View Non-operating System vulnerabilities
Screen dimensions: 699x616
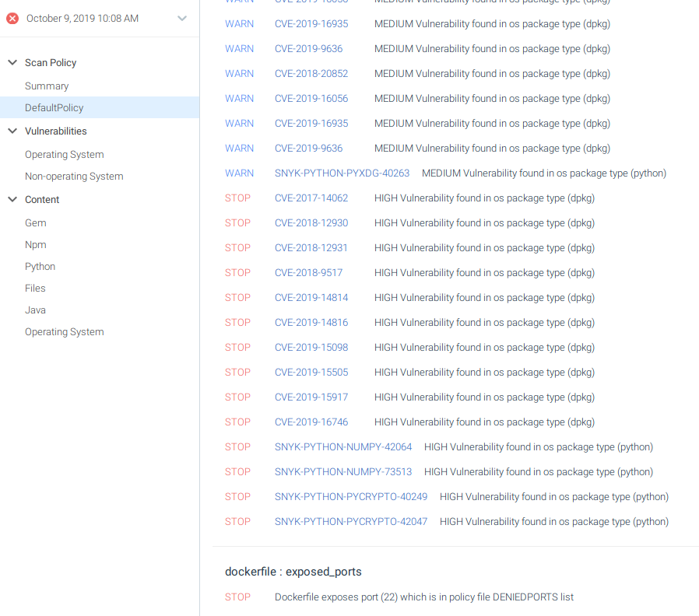(74, 176)
